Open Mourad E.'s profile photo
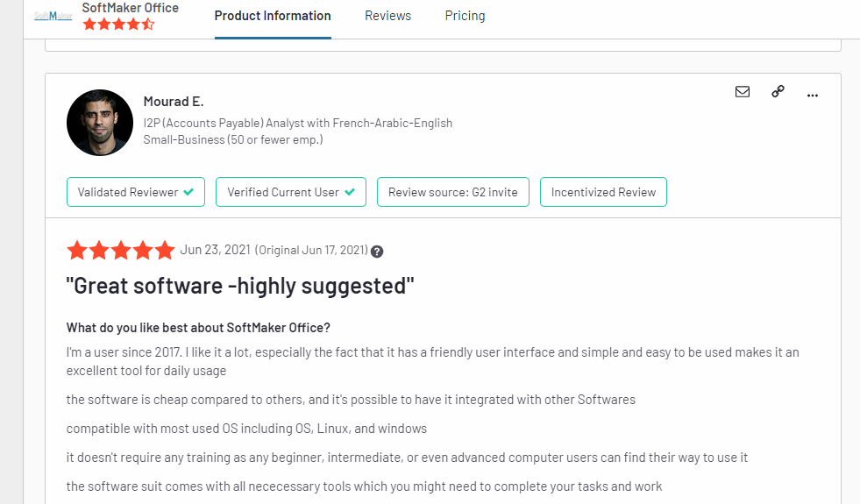 tap(100, 123)
